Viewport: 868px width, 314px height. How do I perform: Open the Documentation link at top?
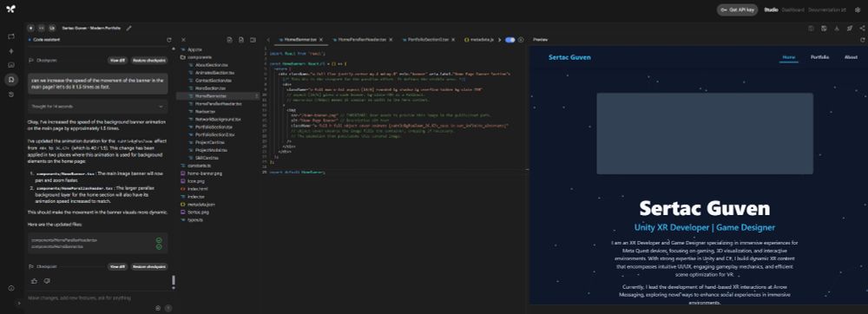[x=827, y=10]
